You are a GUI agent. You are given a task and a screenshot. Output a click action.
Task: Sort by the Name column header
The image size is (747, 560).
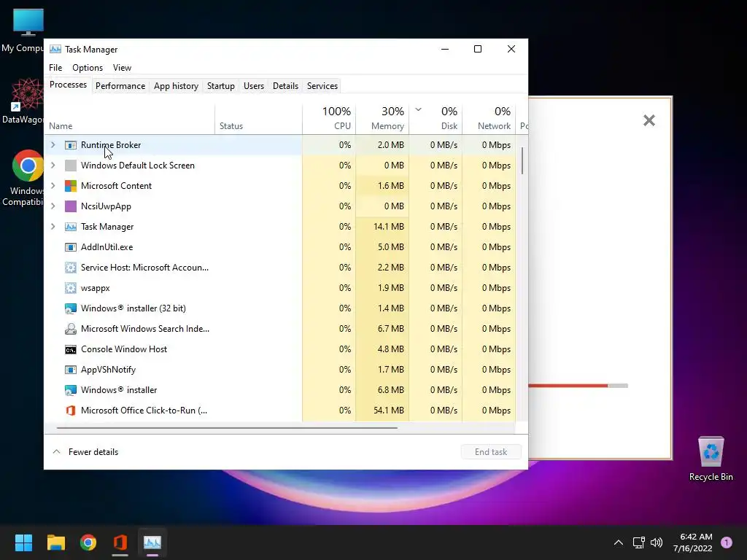click(129, 117)
